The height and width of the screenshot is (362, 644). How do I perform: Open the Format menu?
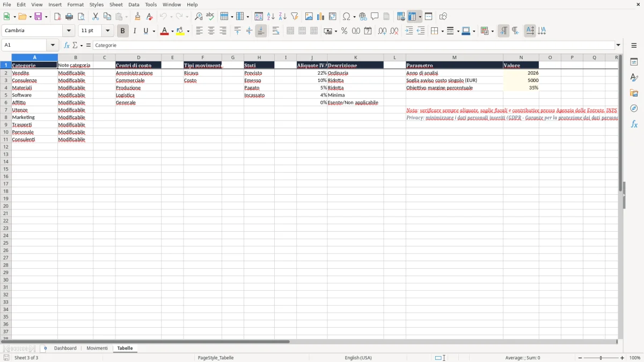point(75,4)
